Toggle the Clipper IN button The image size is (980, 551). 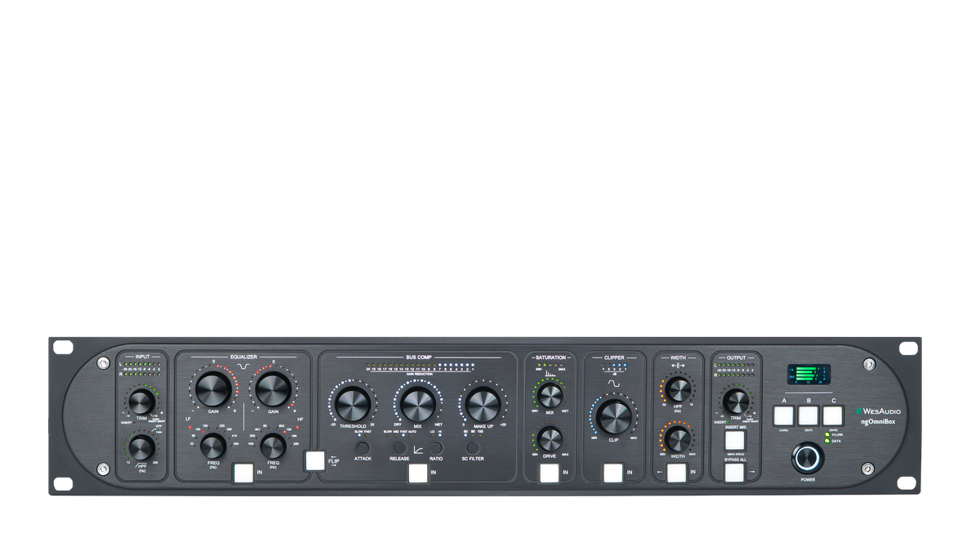pyautogui.click(x=613, y=473)
